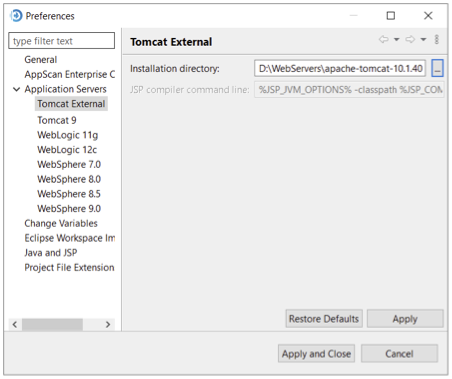Click the Preferences window app icon

tap(16, 16)
